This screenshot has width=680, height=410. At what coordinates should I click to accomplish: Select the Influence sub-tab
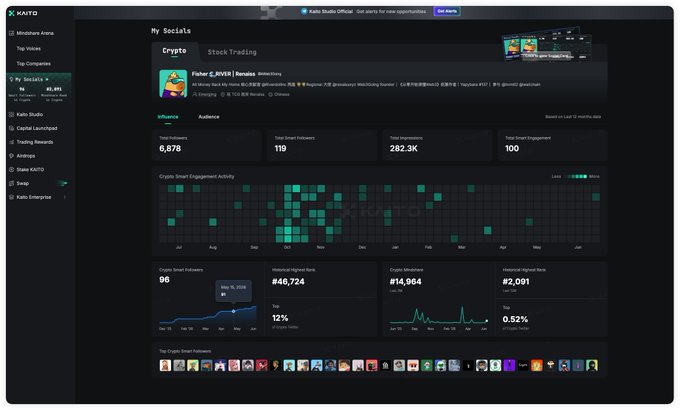point(168,117)
